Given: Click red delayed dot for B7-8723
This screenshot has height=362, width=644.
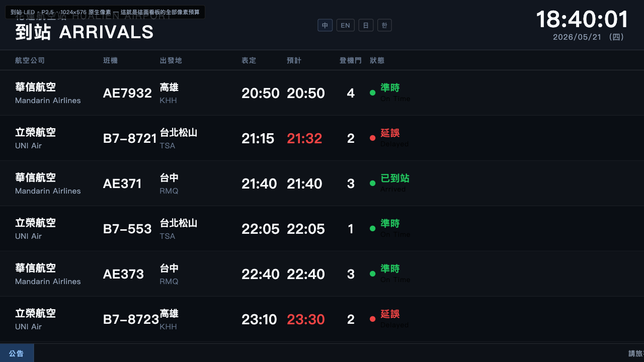Looking at the screenshot, I should coord(372,319).
